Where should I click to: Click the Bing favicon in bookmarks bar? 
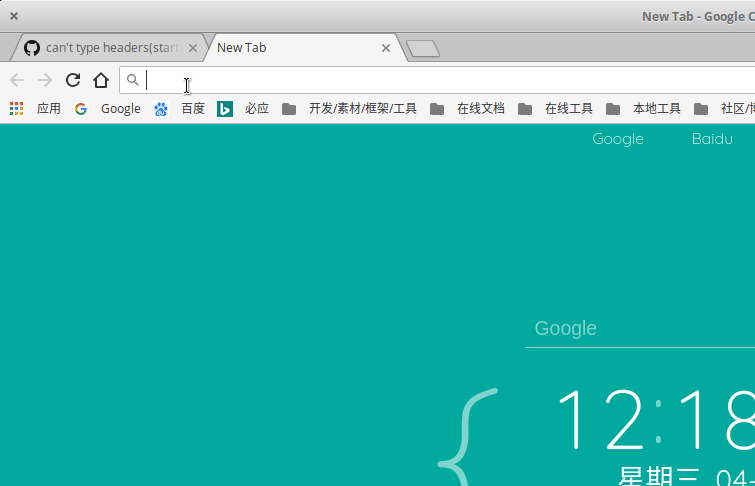click(225, 109)
